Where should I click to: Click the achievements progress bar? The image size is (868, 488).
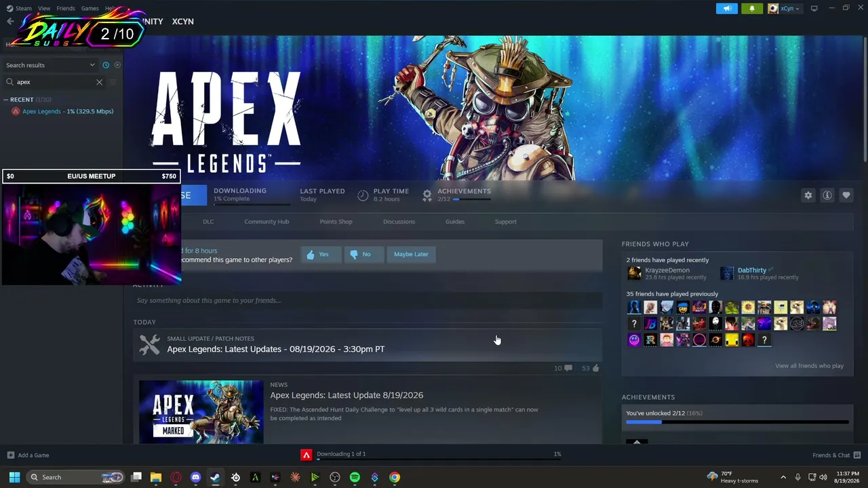pos(737,422)
